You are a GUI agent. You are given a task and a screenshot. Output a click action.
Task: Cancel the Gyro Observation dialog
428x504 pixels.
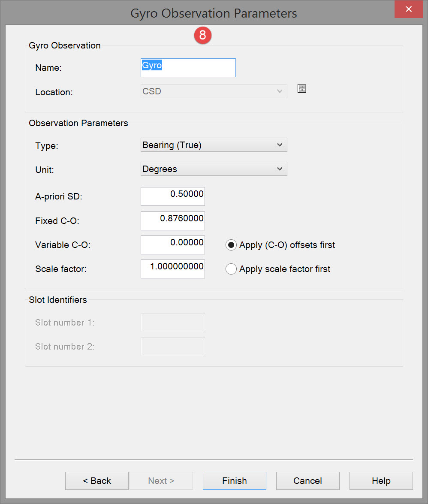tap(307, 481)
